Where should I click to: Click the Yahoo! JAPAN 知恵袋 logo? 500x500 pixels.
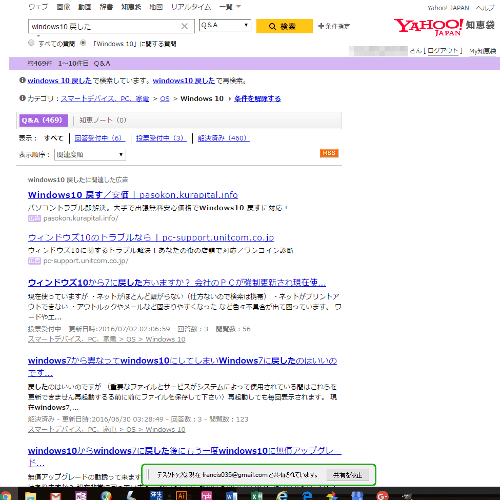444,27
